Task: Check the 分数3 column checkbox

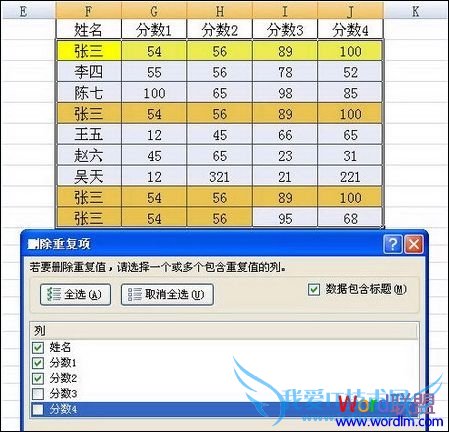Action: click(x=38, y=394)
